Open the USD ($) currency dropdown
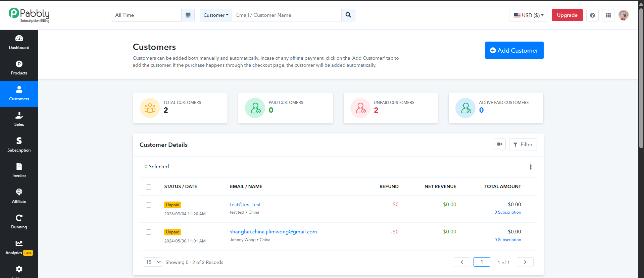The height and width of the screenshot is (278, 644). click(529, 15)
